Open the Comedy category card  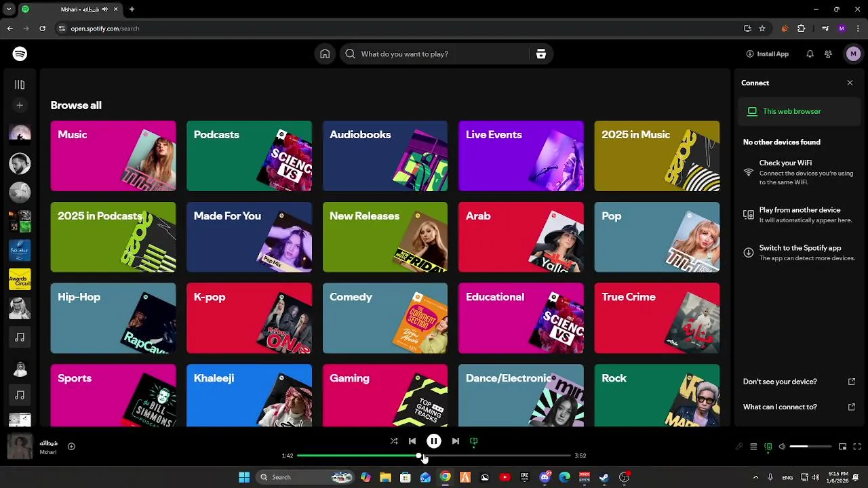click(385, 319)
